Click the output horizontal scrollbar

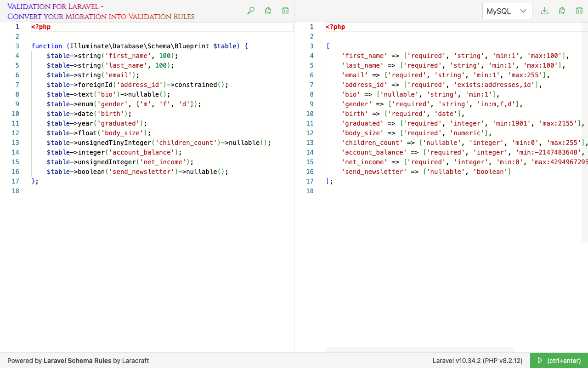pyautogui.click(x=420, y=350)
